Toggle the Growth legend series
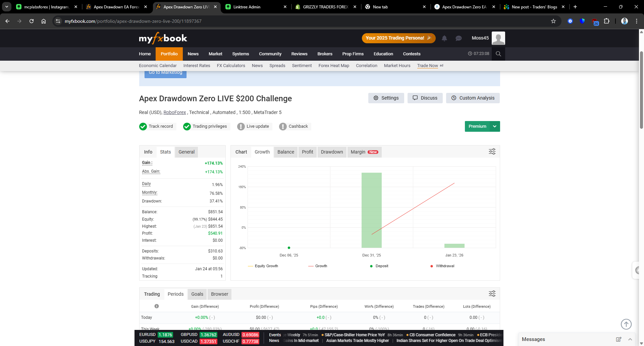 click(x=318, y=266)
